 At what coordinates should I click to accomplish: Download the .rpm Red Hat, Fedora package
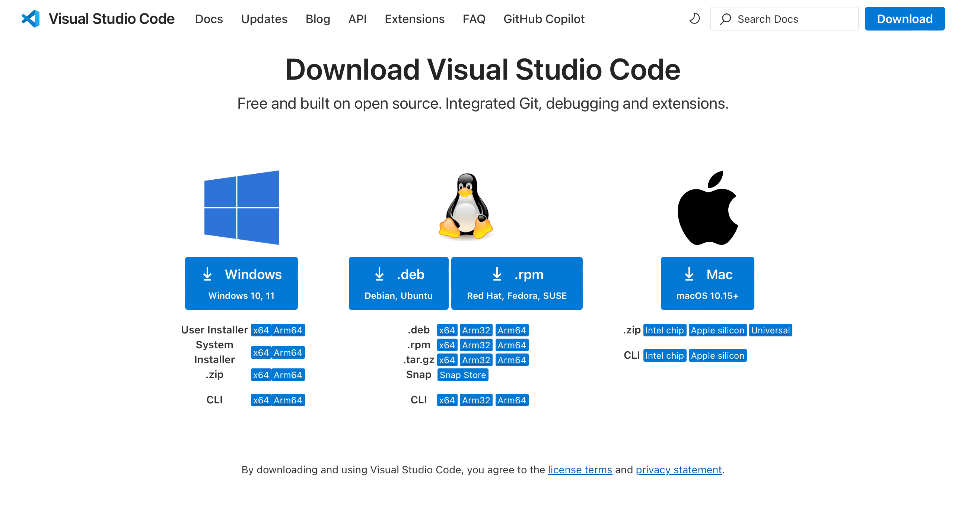click(x=517, y=283)
